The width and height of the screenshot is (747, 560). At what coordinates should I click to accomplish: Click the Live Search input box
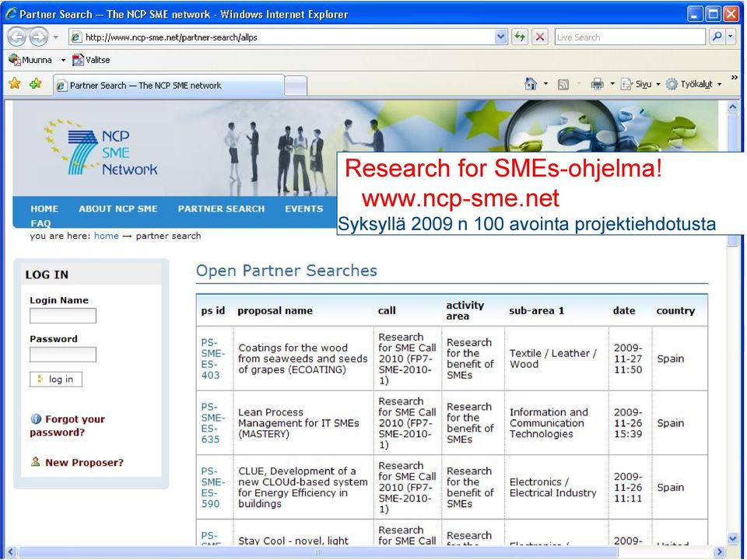pyautogui.click(x=630, y=37)
